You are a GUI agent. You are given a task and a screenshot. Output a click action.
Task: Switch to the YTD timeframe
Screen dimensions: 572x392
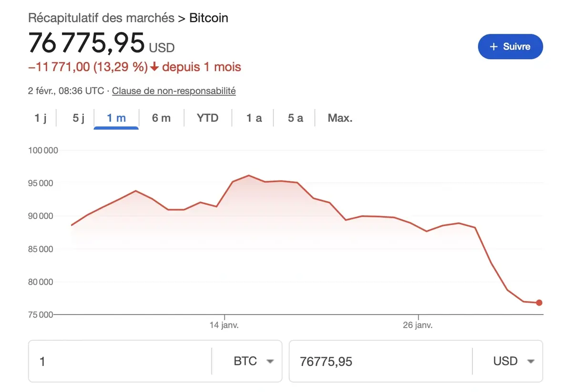[x=207, y=118]
